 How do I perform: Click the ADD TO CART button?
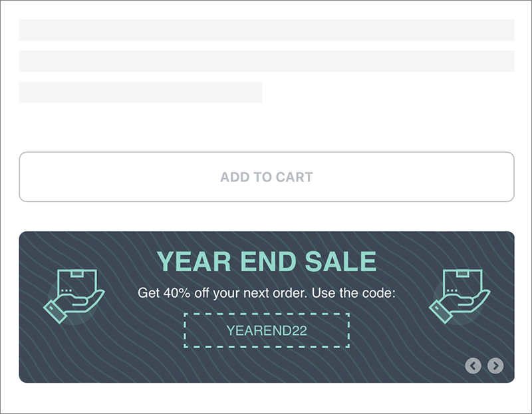tap(266, 177)
